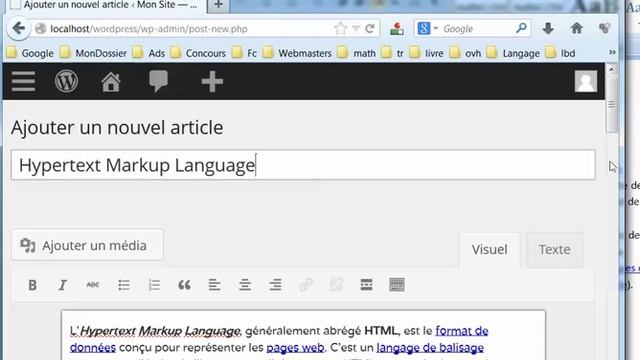640x360 pixels.
Task: Align text right
Action: point(275,285)
